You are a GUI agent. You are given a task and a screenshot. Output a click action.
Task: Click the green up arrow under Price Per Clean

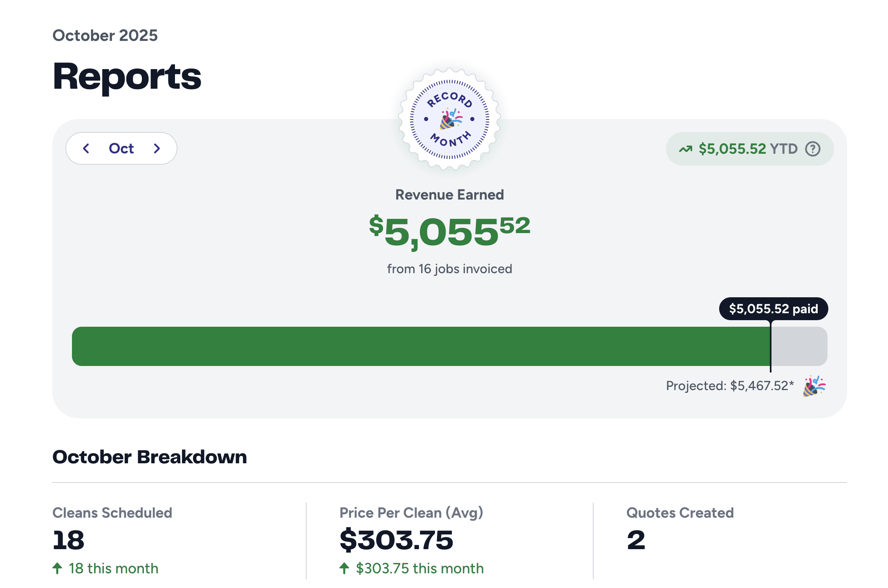[x=344, y=568]
